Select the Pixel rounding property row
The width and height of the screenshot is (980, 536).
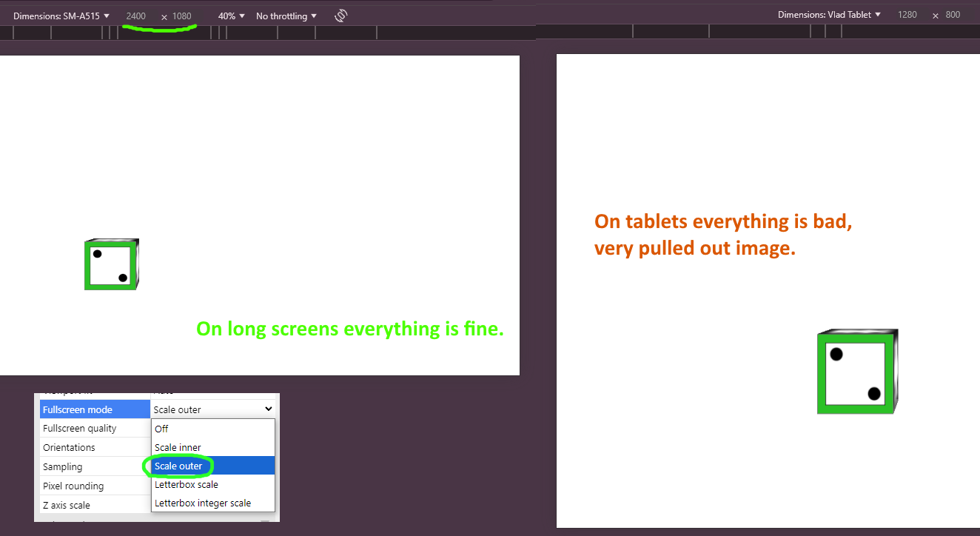73,486
